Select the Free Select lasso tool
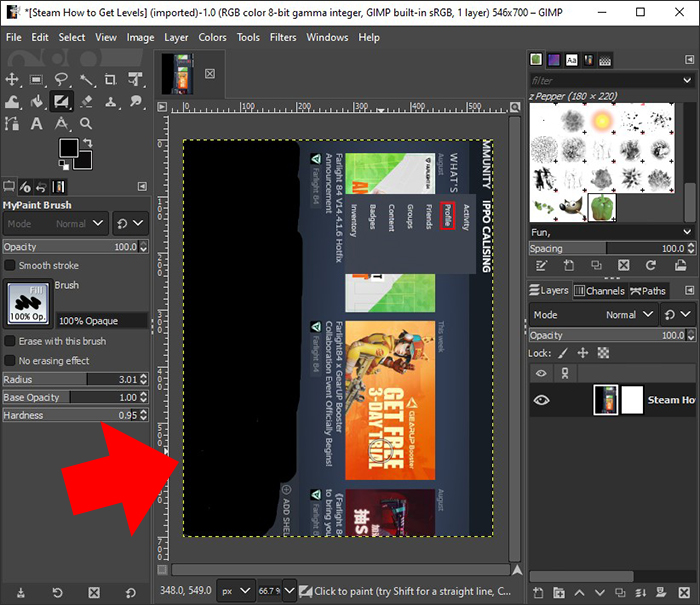 (x=61, y=79)
